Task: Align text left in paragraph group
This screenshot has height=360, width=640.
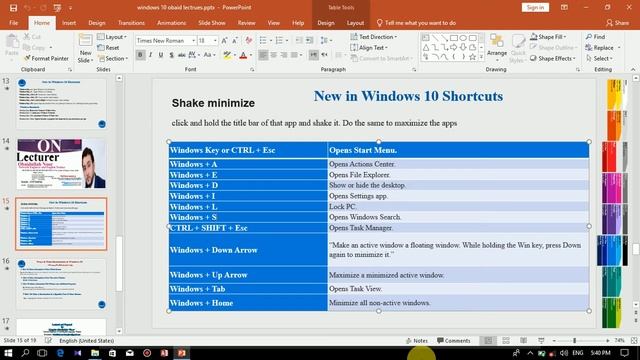Action: (x=263, y=55)
